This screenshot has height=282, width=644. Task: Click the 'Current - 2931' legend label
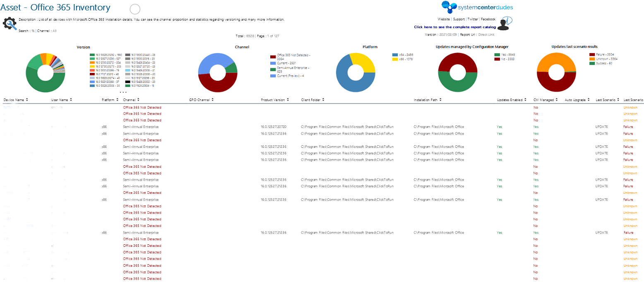(286, 63)
